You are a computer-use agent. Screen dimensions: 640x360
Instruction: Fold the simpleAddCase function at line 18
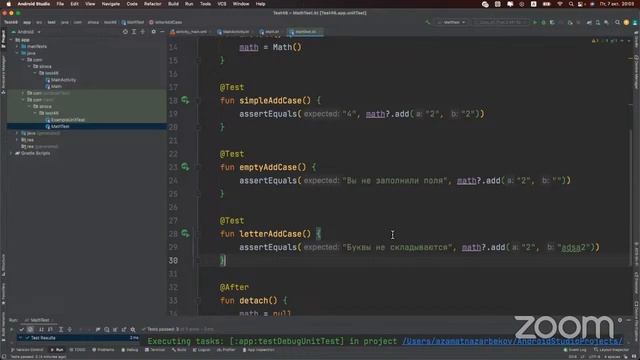click(198, 100)
